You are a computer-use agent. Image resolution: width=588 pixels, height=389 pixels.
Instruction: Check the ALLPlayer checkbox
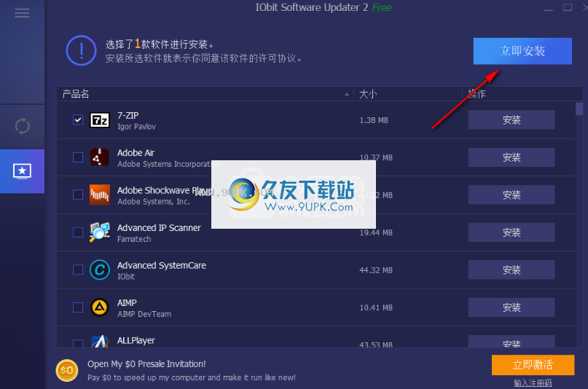pyautogui.click(x=78, y=343)
